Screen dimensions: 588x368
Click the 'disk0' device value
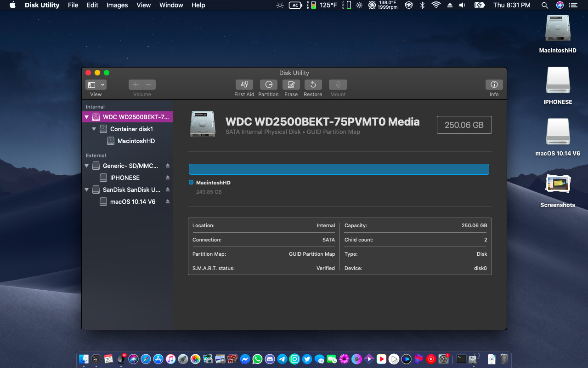tap(481, 268)
